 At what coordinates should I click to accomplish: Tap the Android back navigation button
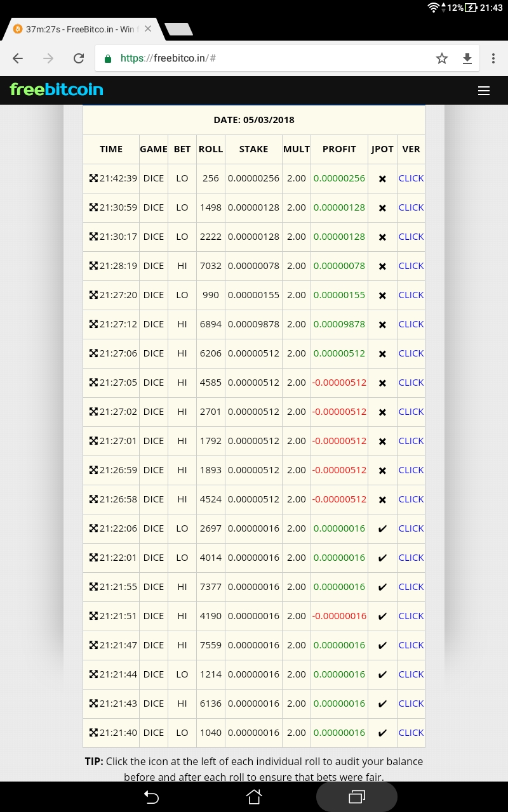coord(151,796)
